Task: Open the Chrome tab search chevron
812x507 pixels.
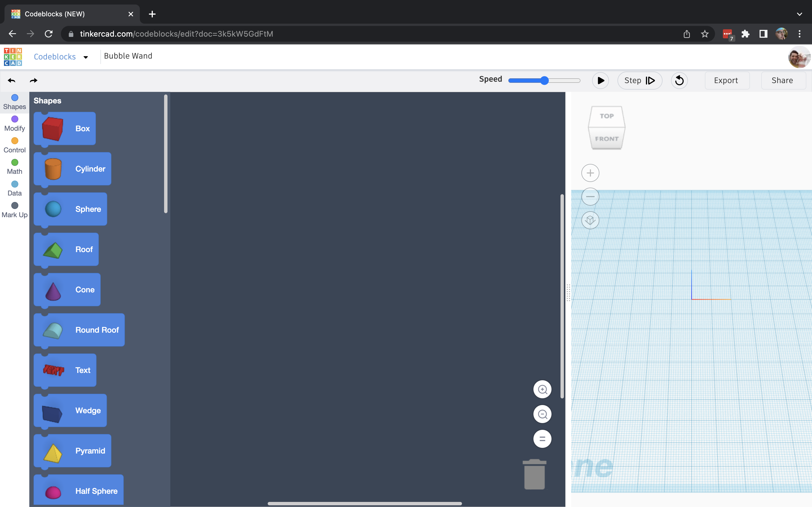Action: [799, 14]
